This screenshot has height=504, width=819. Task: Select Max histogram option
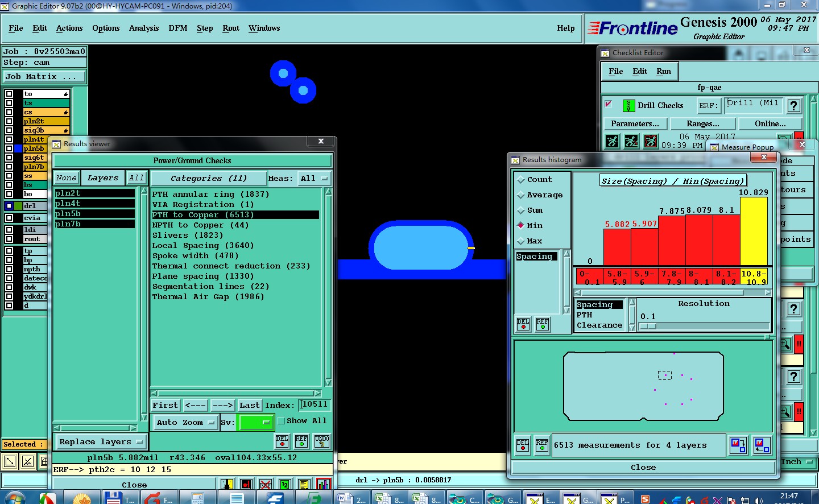pos(530,241)
